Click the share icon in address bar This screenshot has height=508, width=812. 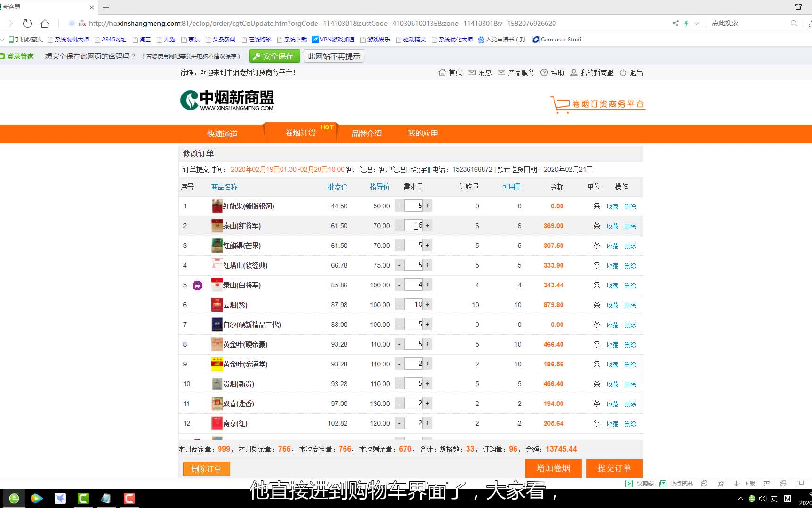pos(675,23)
